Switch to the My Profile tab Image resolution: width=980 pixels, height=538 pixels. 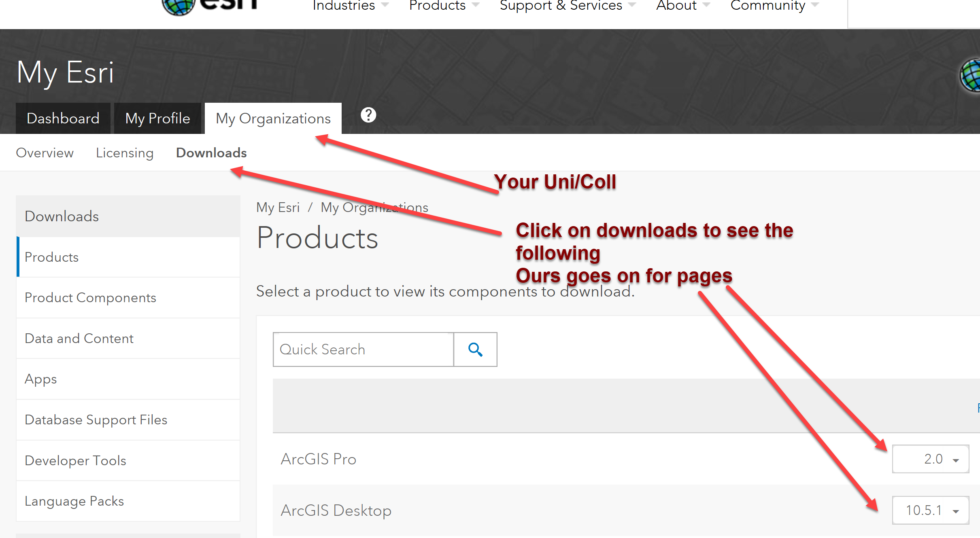(x=157, y=119)
